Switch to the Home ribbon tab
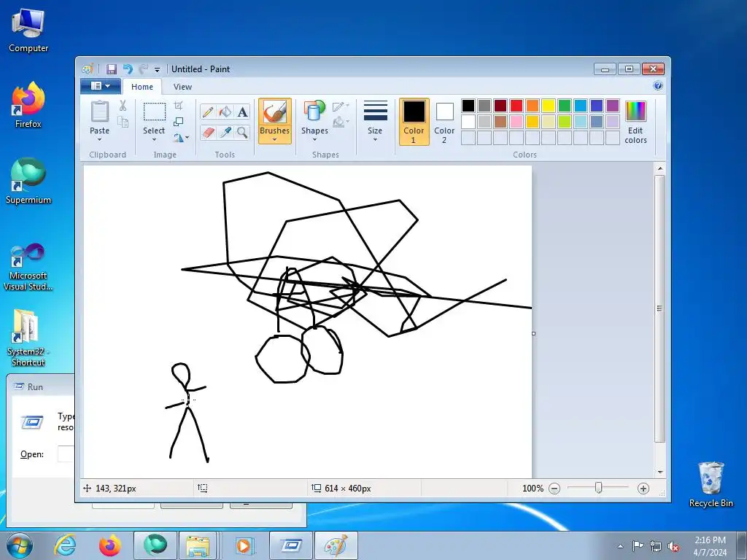The height and width of the screenshot is (560, 747). 142,87
